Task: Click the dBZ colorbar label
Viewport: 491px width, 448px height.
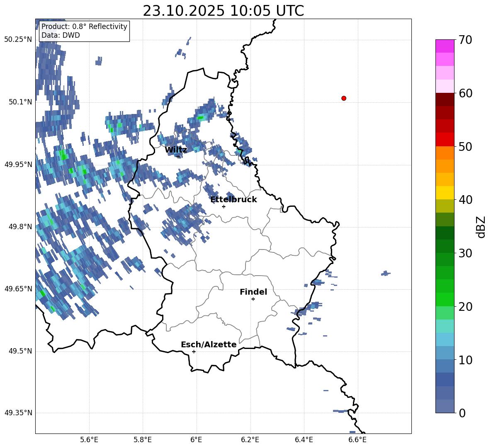Action: 481,227
